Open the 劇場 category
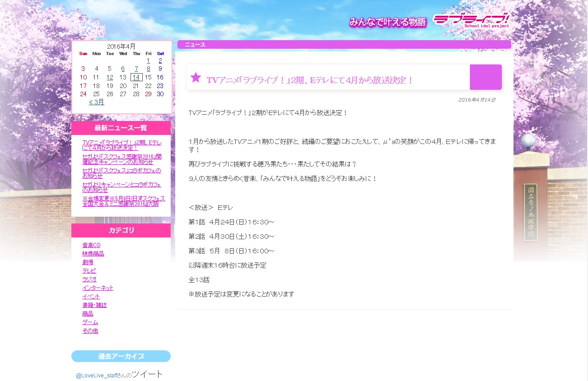The height and width of the screenshot is (381, 588). tap(88, 262)
